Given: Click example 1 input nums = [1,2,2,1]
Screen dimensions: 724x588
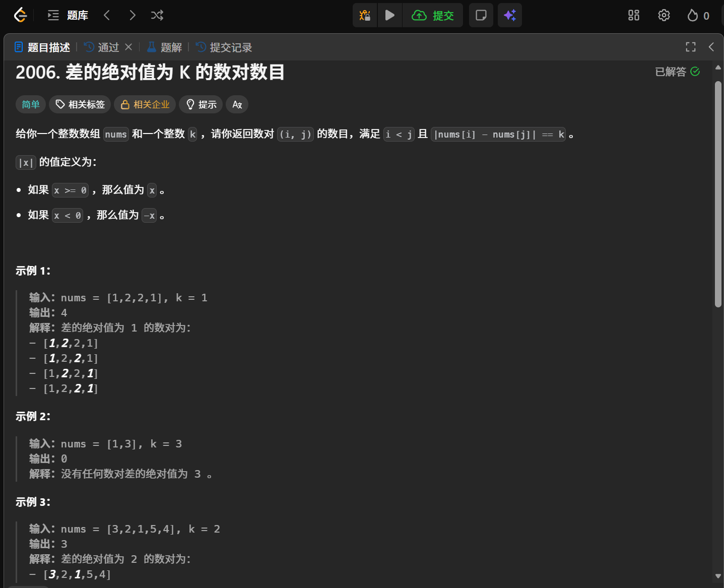Looking at the screenshot, I should click(x=118, y=298).
